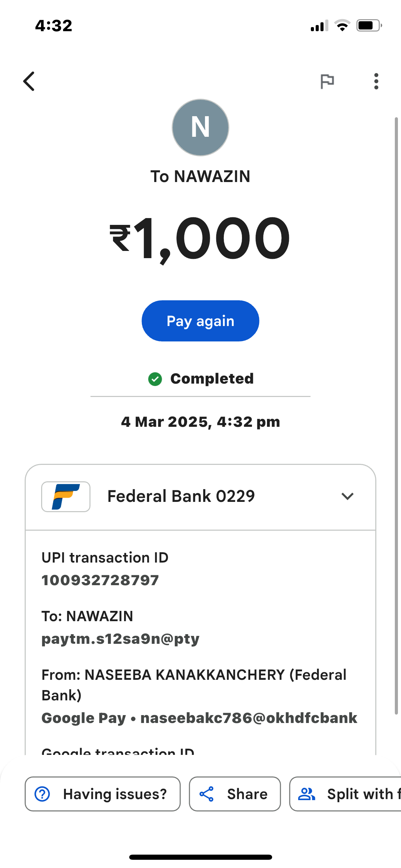Tap the paytm.s12sa9n@pty UPI address

[x=120, y=639]
